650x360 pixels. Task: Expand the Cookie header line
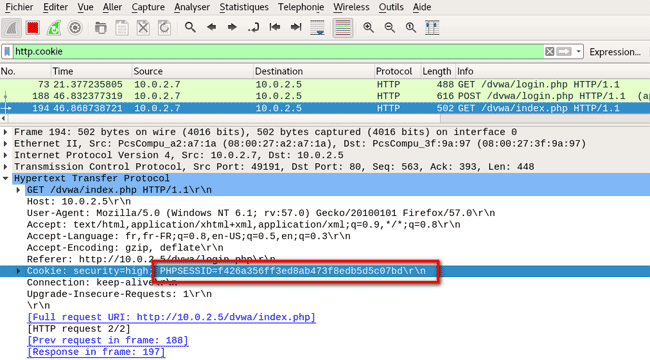tap(18, 271)
